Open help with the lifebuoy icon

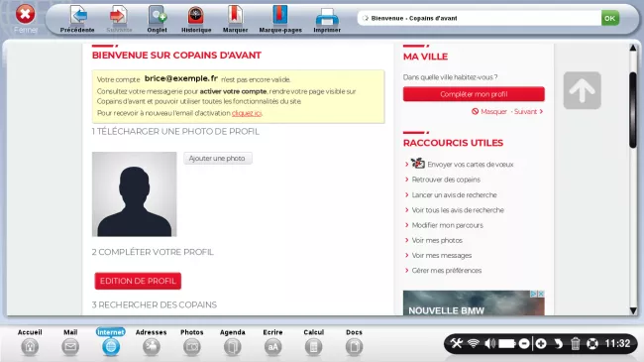pos(592,343)
